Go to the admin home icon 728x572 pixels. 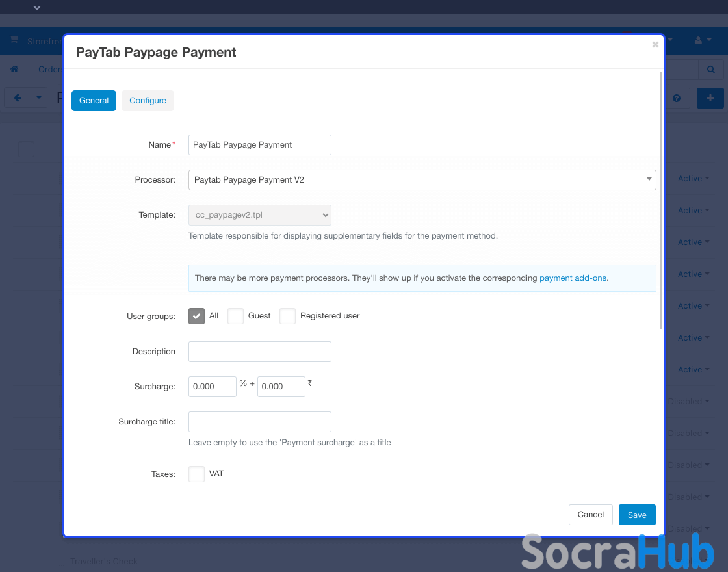click(x=14, y=69)
